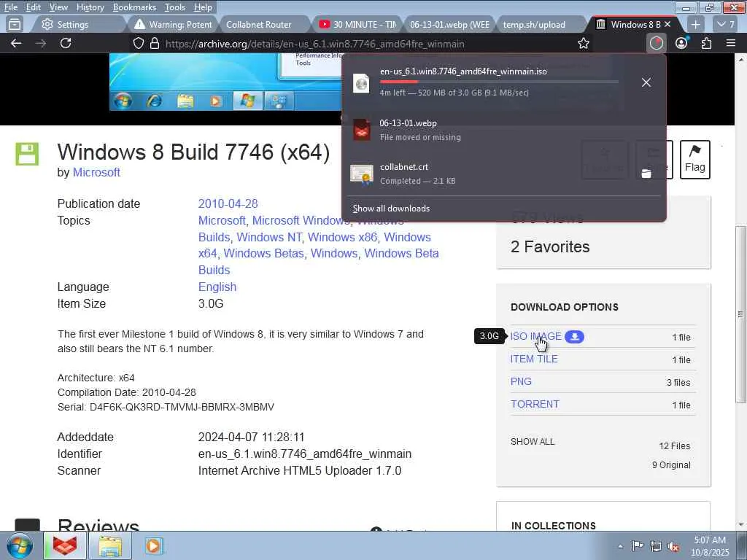Click the ISO IMAGE download arrow badge
The image size is (747, 560).
coord(575,337)
